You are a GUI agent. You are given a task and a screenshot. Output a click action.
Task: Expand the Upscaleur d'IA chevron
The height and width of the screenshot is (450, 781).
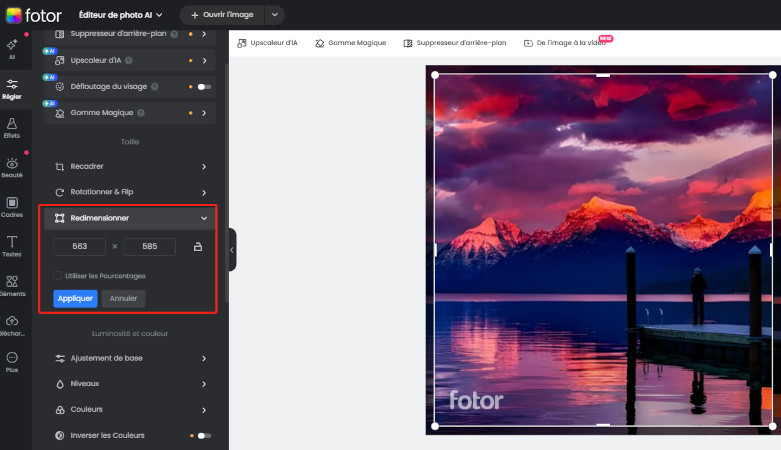coord(204,60)
